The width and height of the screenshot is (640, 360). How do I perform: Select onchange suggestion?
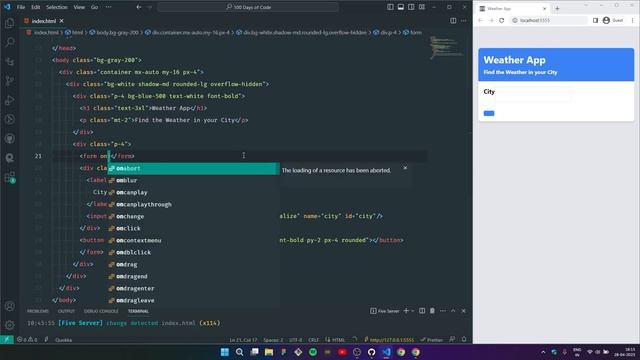[x=193, y=216]
